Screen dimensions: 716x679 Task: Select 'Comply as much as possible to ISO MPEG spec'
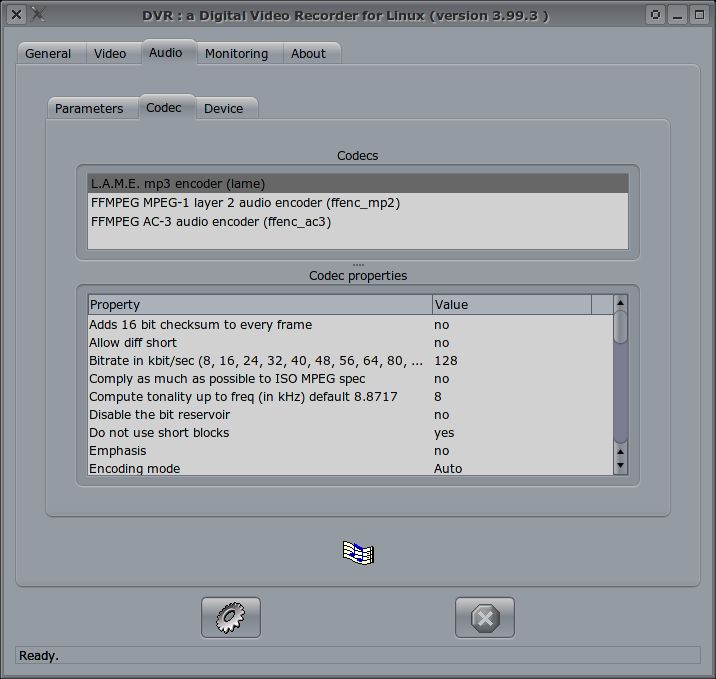coord(351,379)
